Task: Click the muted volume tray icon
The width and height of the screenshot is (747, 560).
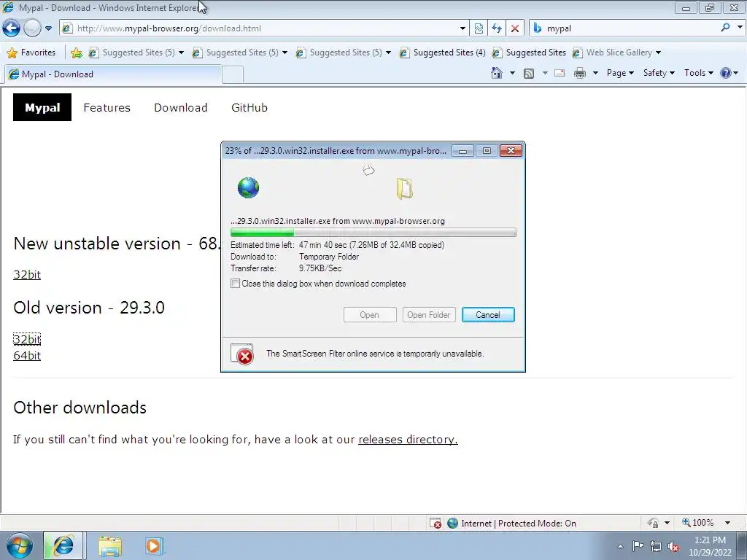Action: tap(673, 546)
